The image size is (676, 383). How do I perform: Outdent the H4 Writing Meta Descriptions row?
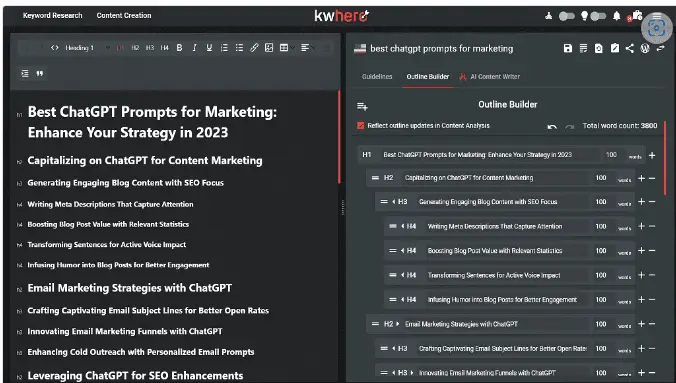(x=403, y=226)
